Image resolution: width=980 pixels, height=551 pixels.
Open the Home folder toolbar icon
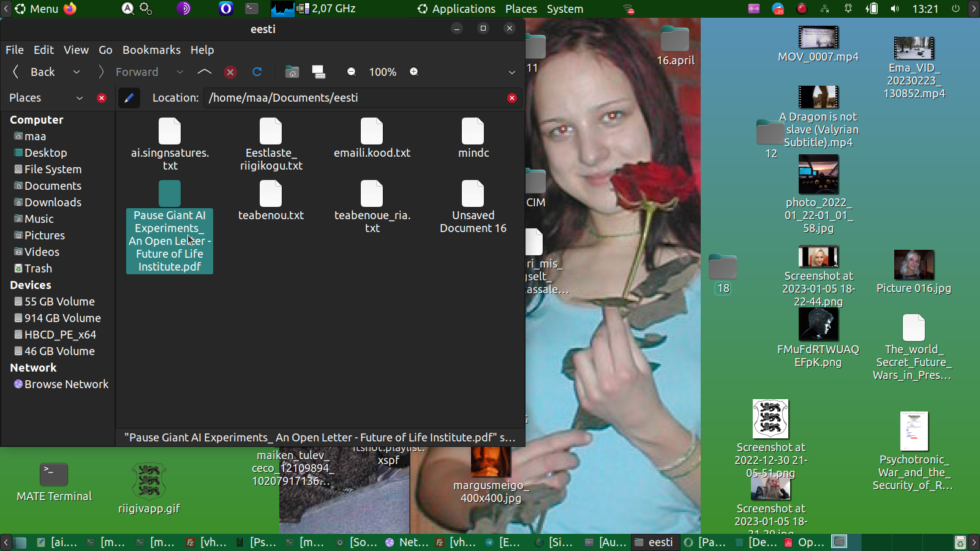point(292,72)
